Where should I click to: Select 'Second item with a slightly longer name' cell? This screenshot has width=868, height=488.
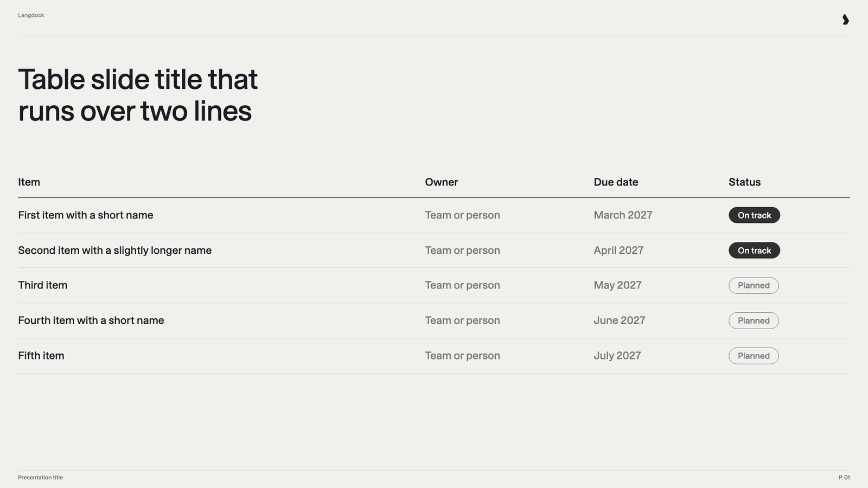[x=115, y=251]
